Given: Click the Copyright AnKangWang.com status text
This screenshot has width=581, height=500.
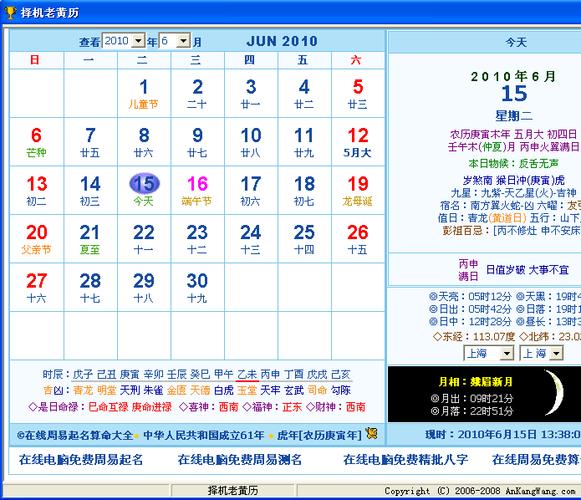Looking at the screenshot, I should pos(480,491).
